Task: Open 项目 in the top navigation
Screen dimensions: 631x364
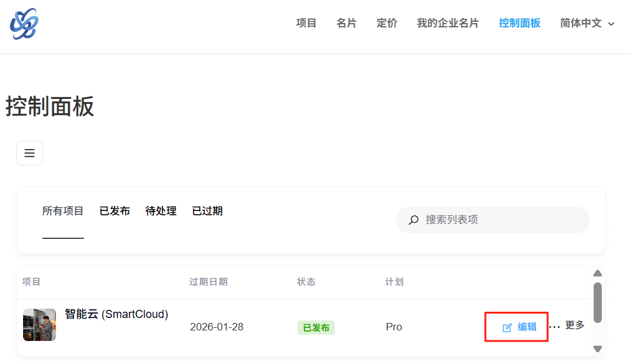Action: [306, 23]
